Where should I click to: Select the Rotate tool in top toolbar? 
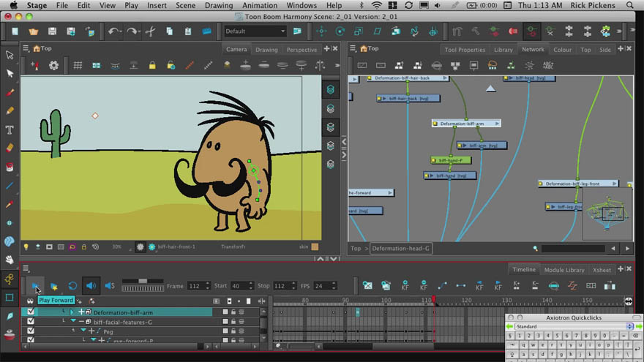340,31
